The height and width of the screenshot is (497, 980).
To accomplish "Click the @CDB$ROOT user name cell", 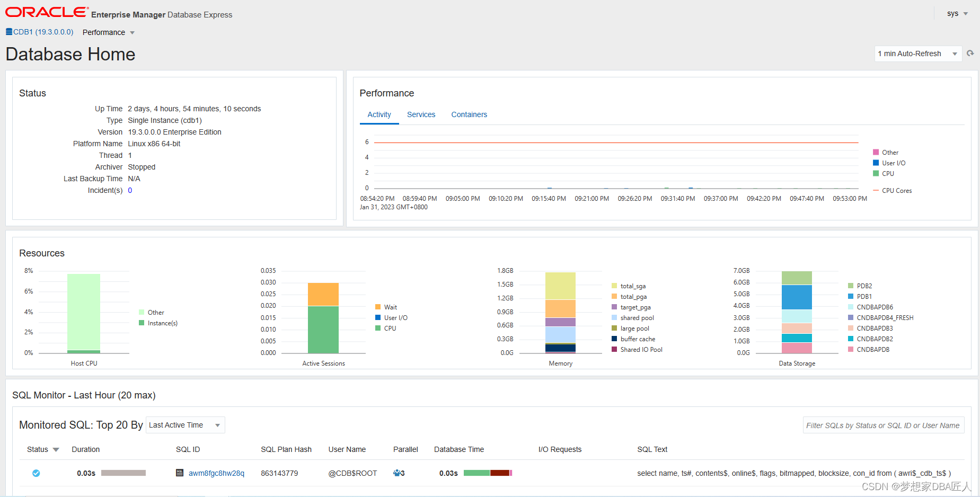I will 352,473.
